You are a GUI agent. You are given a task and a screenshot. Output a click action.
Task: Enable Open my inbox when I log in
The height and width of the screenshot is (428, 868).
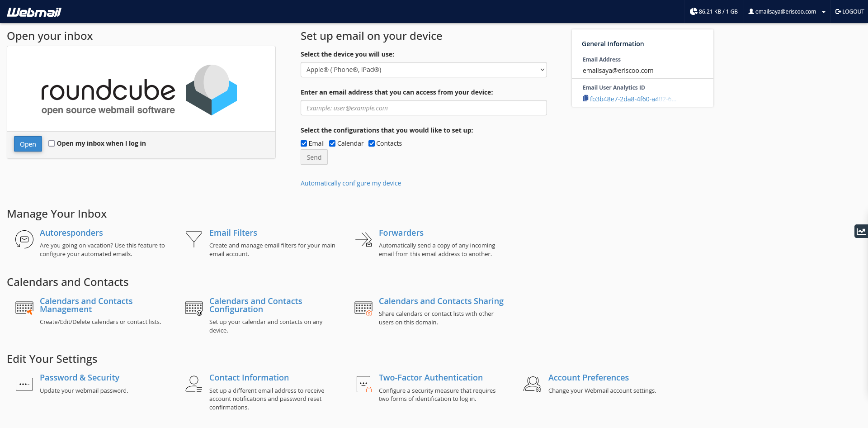pos(52,143)
